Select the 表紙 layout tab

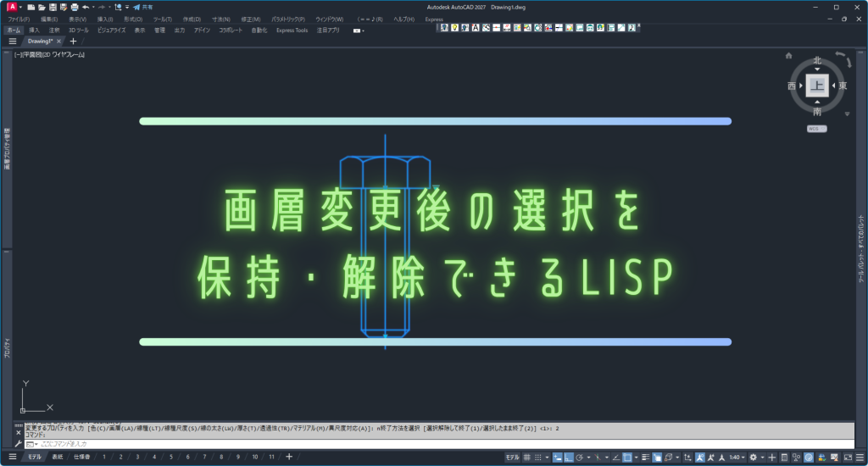pos(58,457)
